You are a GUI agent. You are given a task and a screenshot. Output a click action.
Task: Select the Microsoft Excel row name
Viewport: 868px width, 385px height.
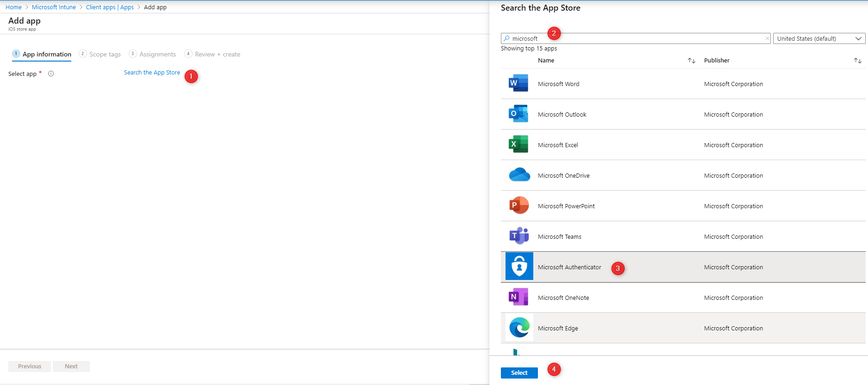558,145
